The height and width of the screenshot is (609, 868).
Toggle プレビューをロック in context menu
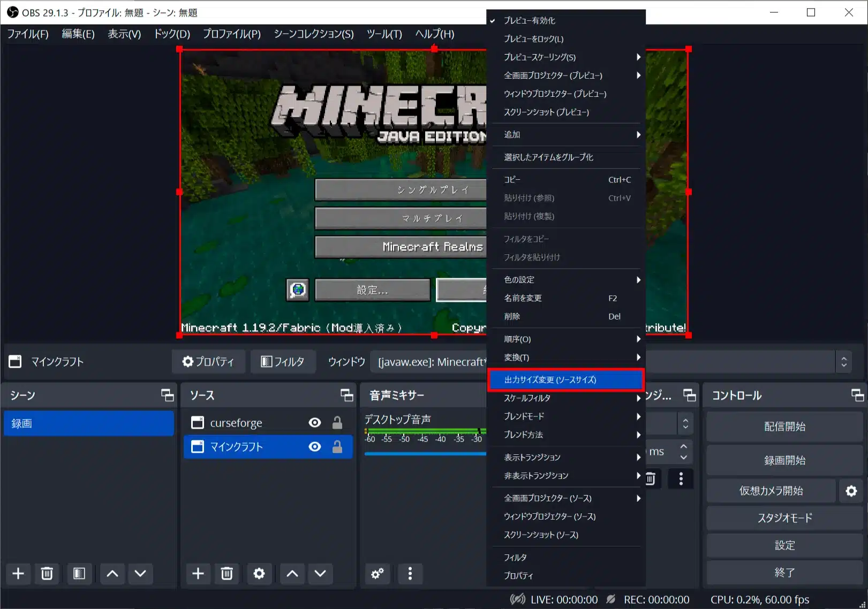click(x=566, y=39)
